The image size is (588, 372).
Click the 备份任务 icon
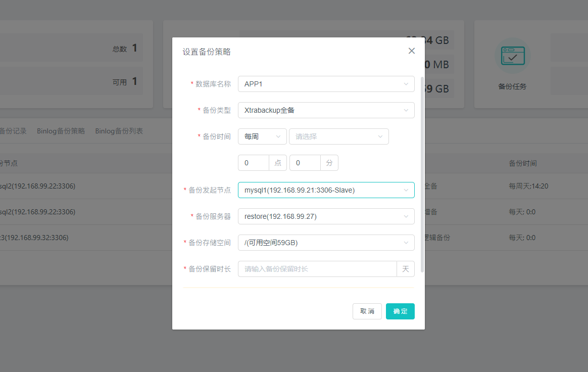pos(512,56)
